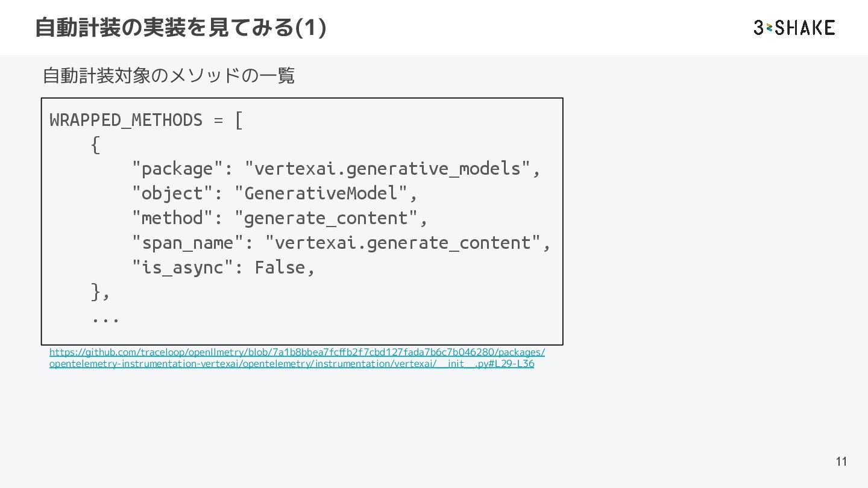This screenshot has width=868, height=488.
Task: Click the subtitle 自動計装対象のメソッドの一覧
Action: 169,76
